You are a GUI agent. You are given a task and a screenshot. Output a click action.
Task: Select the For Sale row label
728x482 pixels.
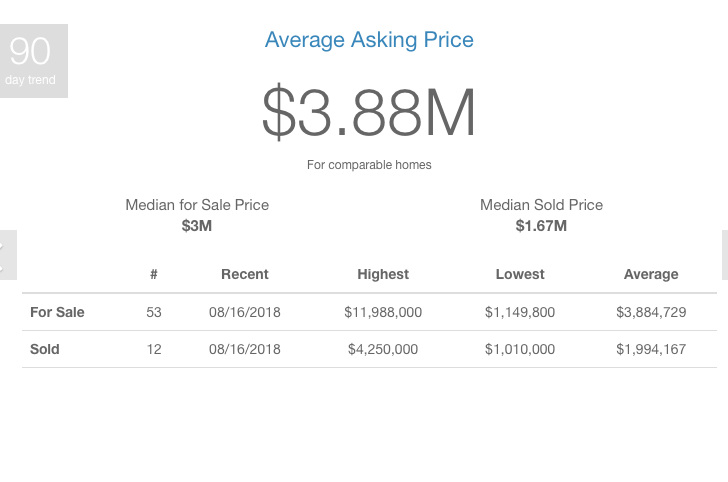(57, 312)
